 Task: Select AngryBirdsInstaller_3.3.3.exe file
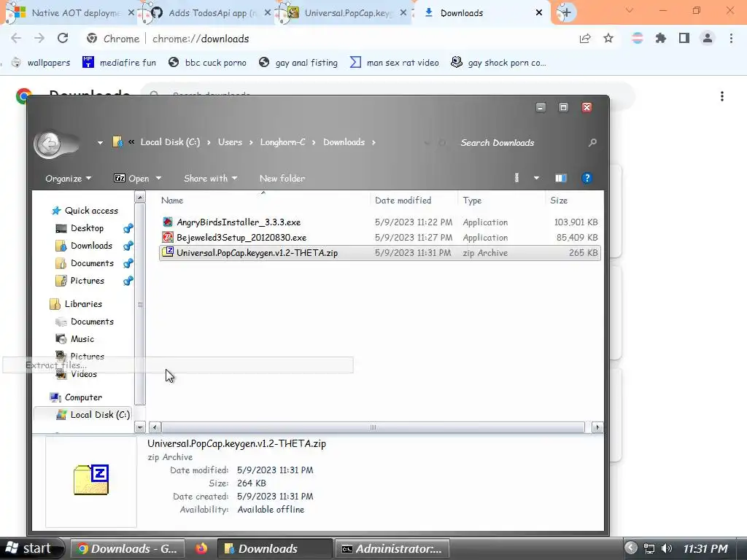tap(379, 222)
